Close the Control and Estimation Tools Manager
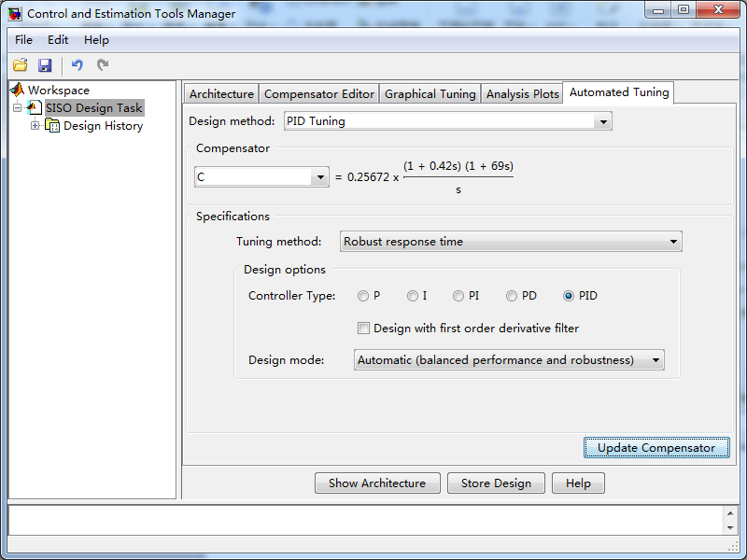This screenshot has height=560, width=747. point(718,10)
